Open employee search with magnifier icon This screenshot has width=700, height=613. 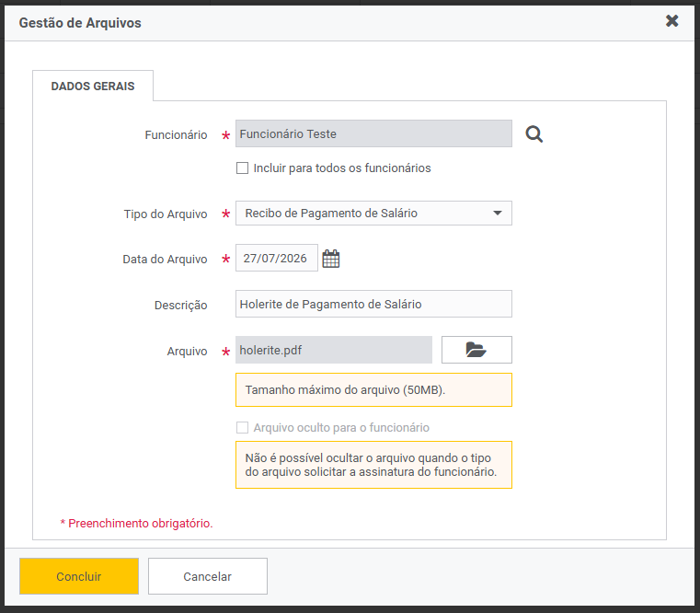click(534, 134)
